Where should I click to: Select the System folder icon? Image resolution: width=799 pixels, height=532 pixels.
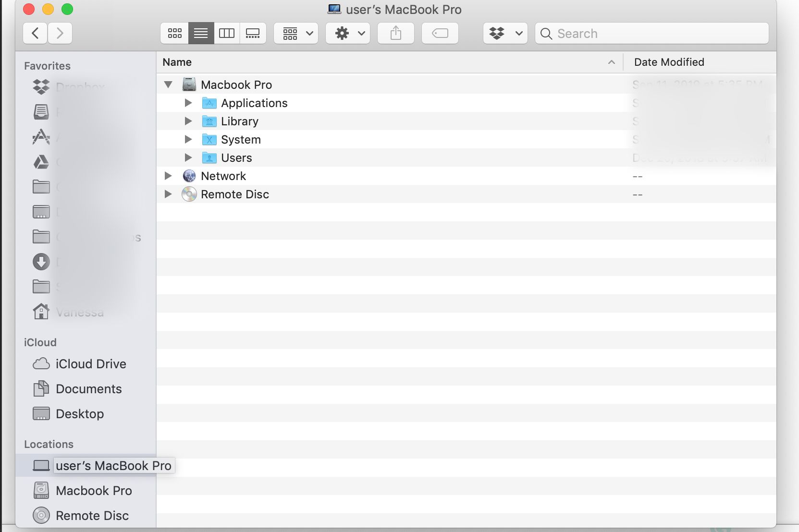point(209,139)
